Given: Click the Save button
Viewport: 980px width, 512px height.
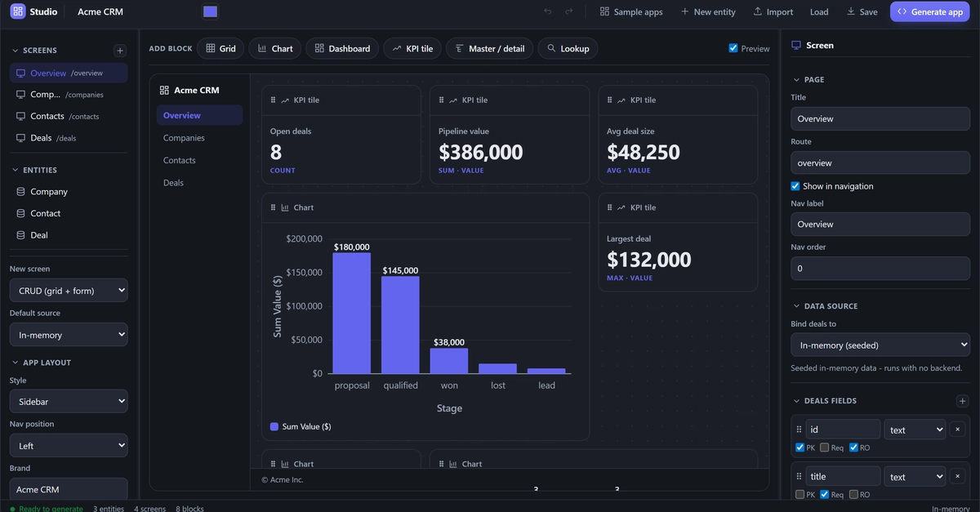Looking at the screenshot, I should (x=862, y=11).
